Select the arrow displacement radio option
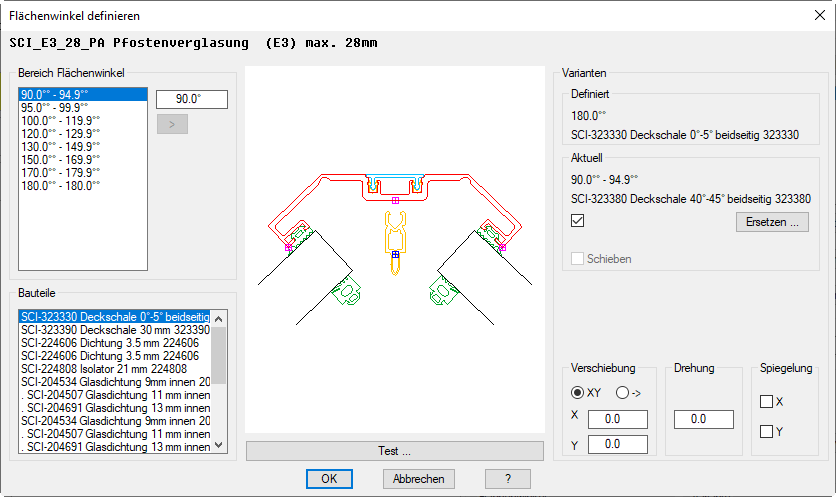Screen dimensions: 836x497 (x=622, y=393)
